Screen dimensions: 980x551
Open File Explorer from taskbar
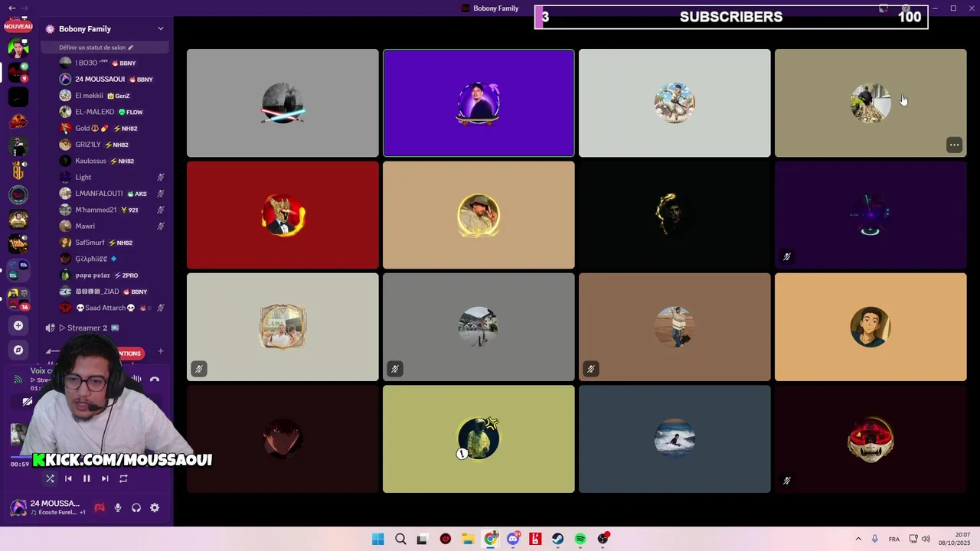point(468,539)
